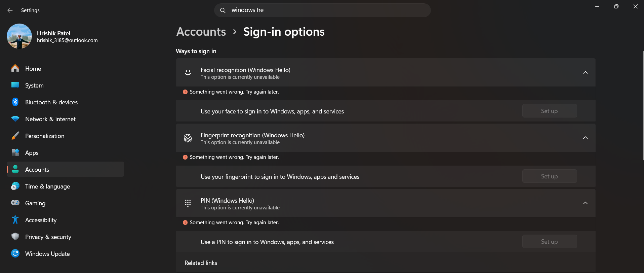Click the Network & internet wifi icon
Image resolution: width=644 pixels, height=273 pixels.
pyautogui.click(x=15, y=119)
